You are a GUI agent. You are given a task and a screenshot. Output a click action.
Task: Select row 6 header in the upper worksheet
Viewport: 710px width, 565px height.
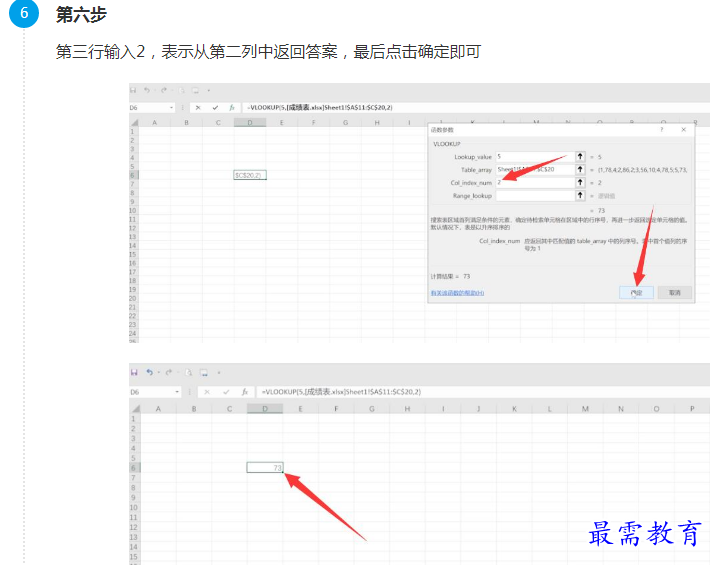click(134, 175)
